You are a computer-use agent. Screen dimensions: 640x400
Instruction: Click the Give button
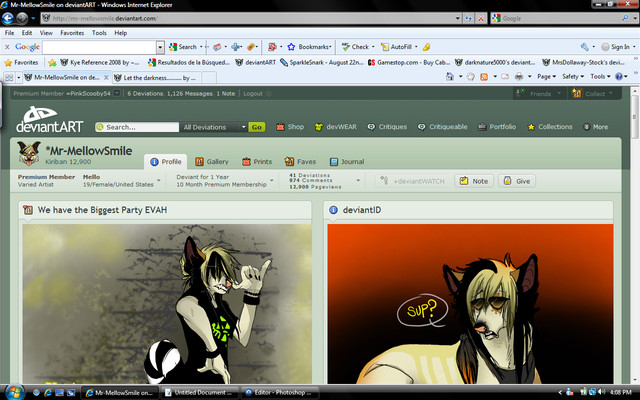click(517, 181)
